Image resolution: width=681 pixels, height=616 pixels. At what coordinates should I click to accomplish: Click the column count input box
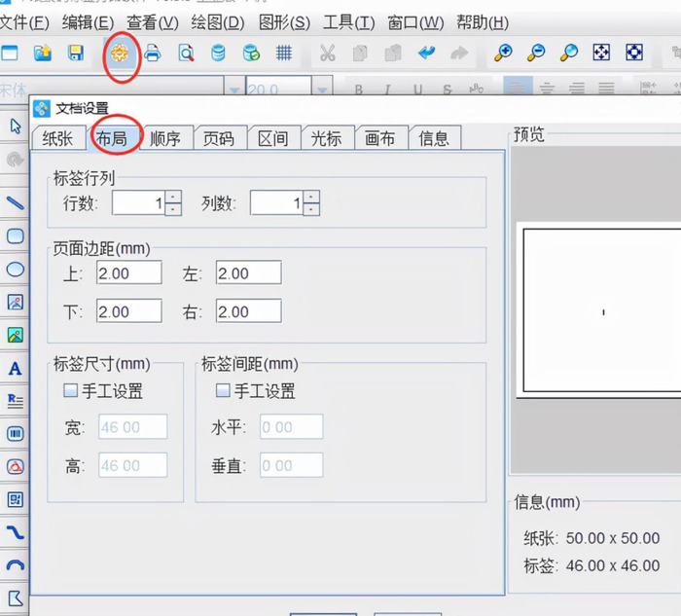coord(276,202)
